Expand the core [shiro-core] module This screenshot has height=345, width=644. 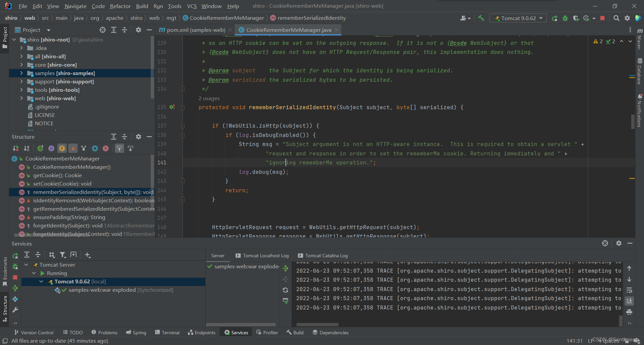[21, 65]
